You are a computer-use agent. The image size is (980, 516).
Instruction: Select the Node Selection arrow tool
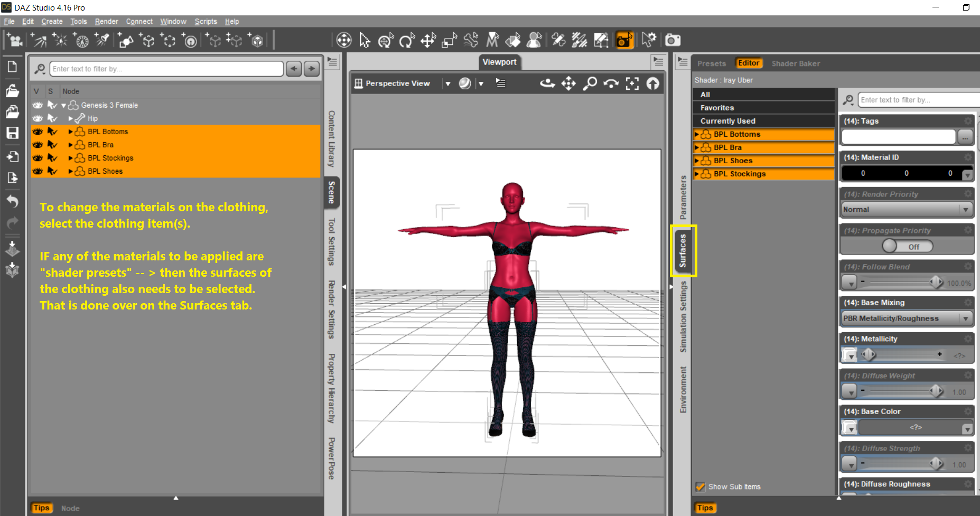pyautogui.click(x=365, y=40)
